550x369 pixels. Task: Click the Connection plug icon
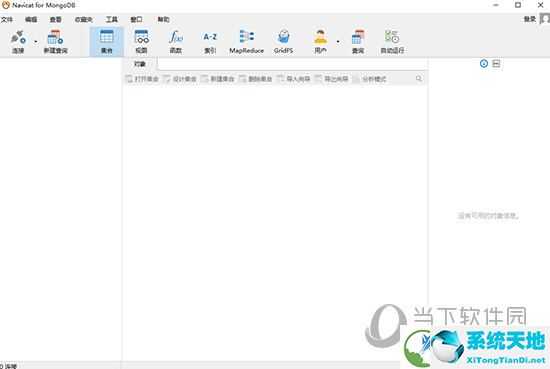click(18, 37)
